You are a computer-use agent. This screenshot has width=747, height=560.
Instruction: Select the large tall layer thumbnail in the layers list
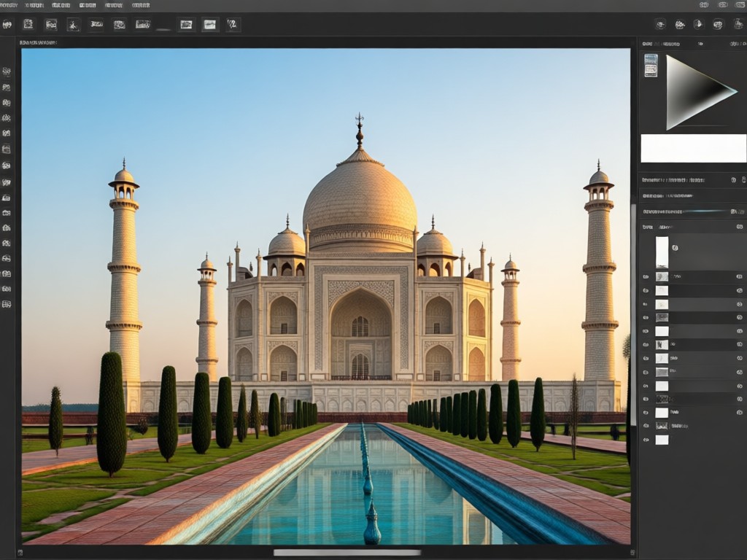click(x=662, y=252)
